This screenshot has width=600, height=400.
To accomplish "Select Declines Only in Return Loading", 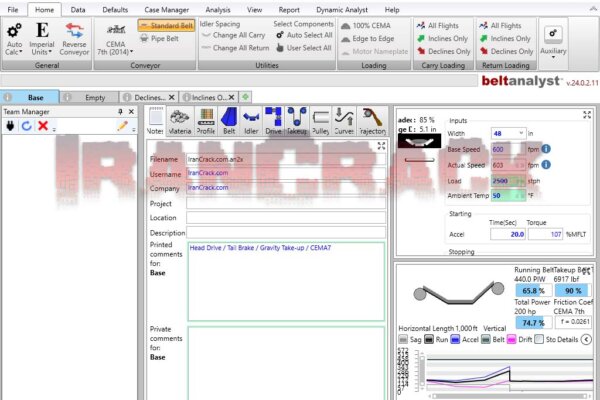I will tap(506, 51).
